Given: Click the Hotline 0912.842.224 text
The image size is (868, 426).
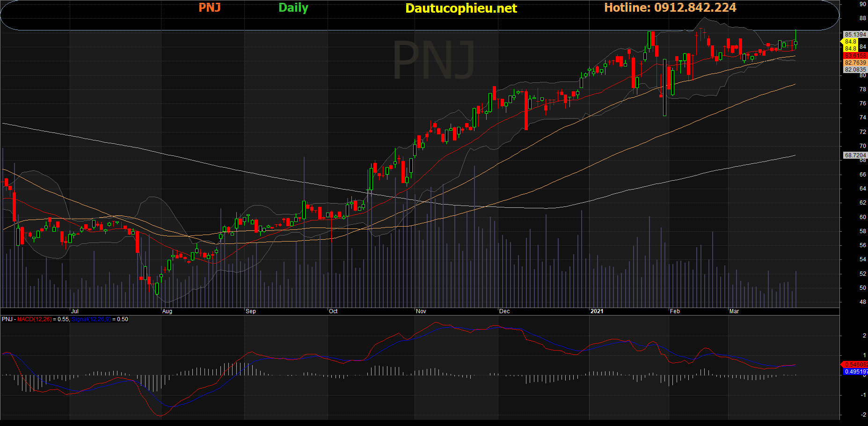Looking at the screenshot, I should point(670,8).
